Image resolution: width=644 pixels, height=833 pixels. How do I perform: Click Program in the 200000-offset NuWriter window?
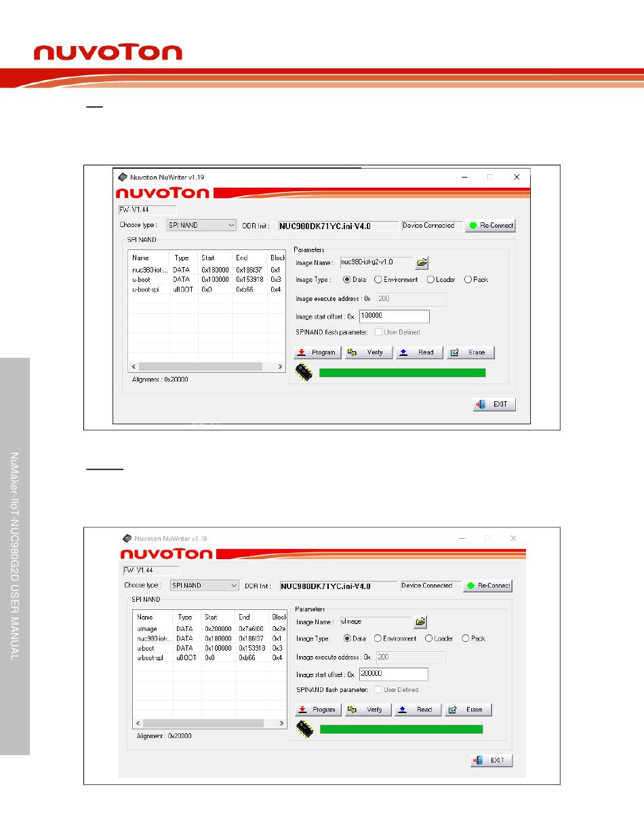(318, 710)
